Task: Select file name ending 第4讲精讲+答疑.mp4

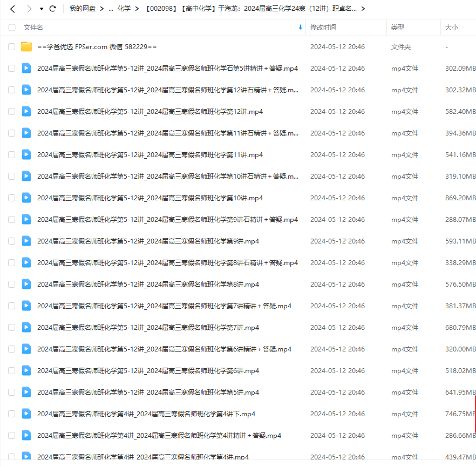Action: point(159,435)
